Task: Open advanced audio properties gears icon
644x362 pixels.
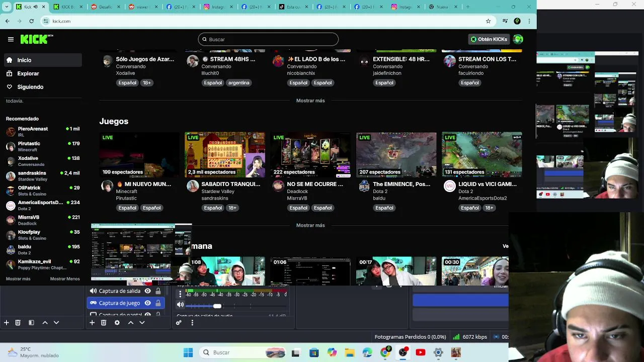Action: click(179, 323)
